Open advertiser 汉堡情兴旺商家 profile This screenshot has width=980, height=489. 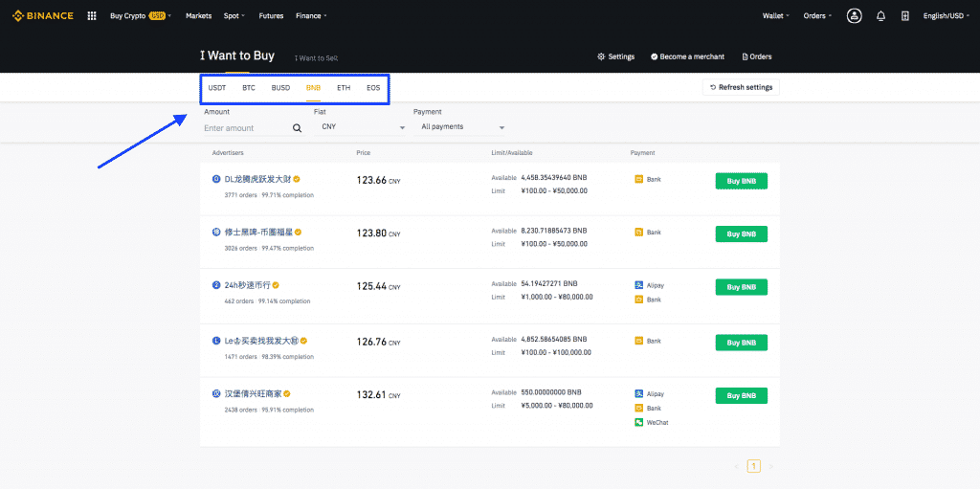tap(253, 394)
